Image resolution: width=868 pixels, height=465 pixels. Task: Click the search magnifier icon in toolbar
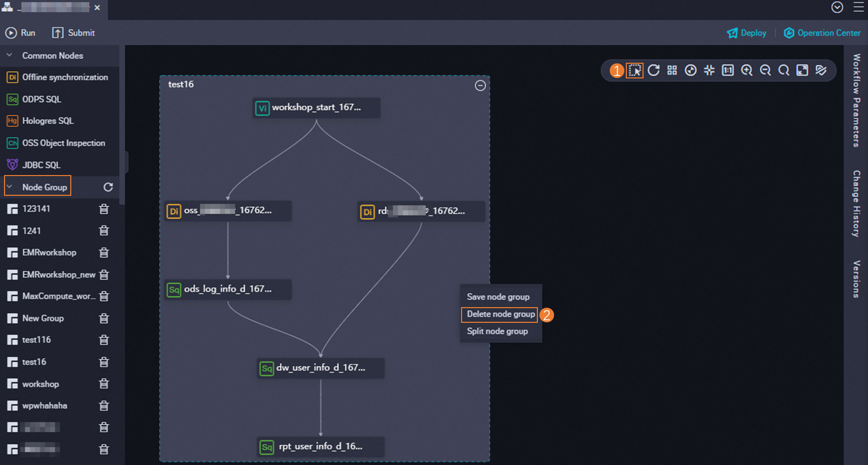click(784, 70)
